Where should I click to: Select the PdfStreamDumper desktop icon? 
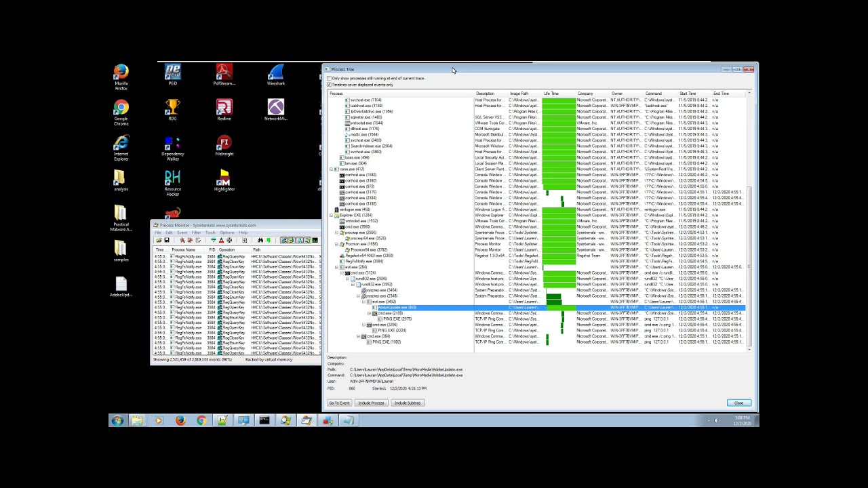[224, 75]
